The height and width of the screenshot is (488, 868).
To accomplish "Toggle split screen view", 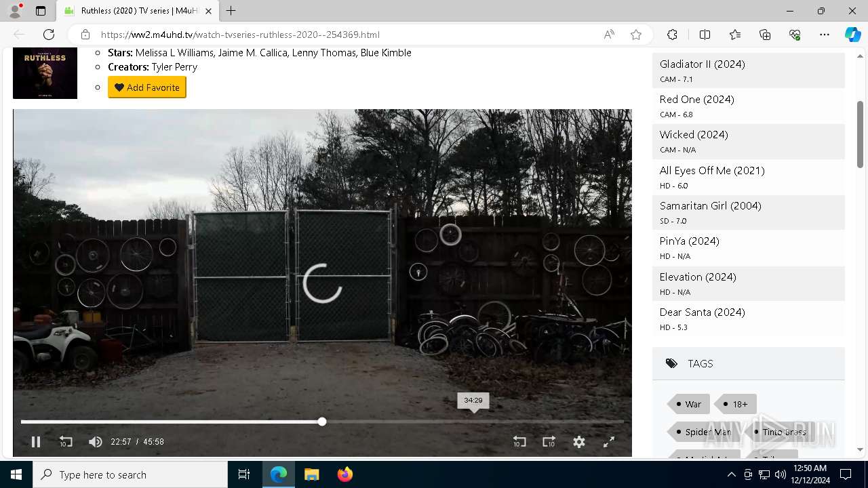I will pos(705,35).
